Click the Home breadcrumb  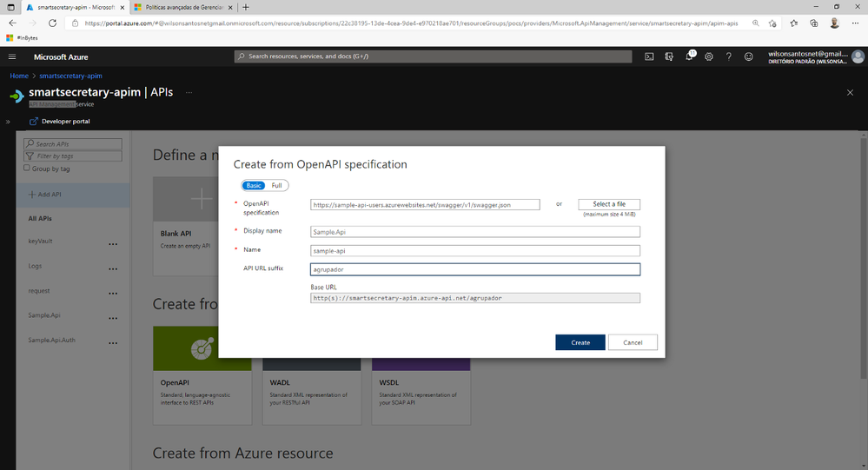pos(19,76)
